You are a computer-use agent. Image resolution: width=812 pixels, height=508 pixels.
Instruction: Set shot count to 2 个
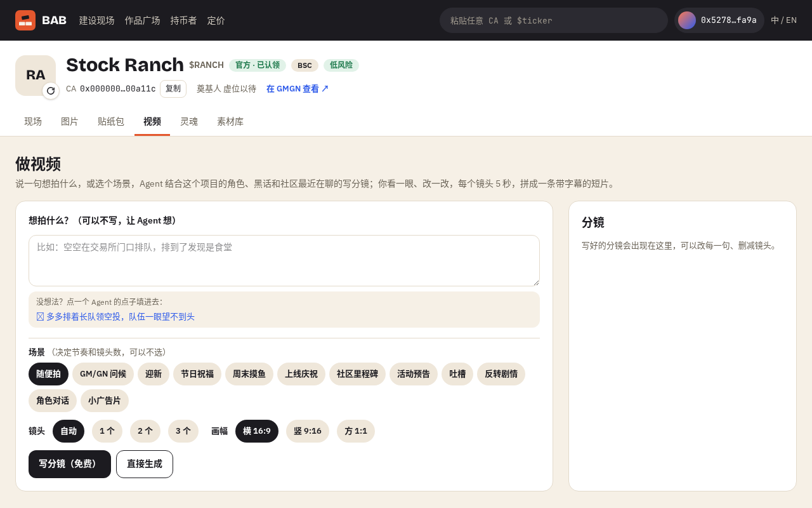145,431
